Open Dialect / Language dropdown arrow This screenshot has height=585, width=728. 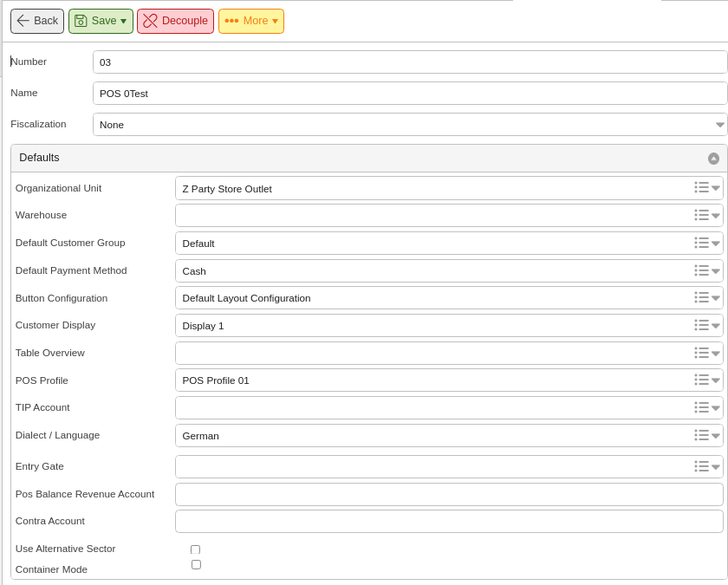coord(716,436)
